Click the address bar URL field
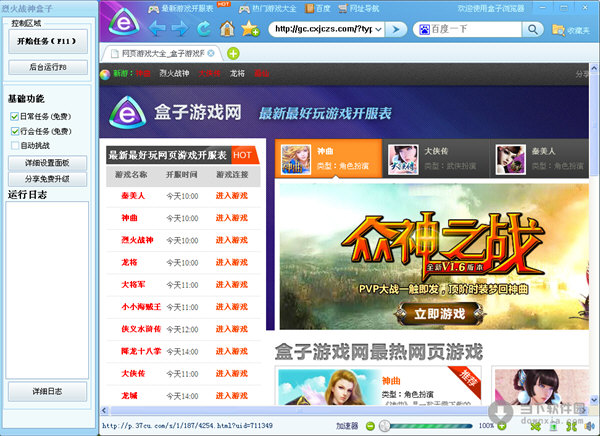This screenshot has width=600, height=436. coord(323,29)
